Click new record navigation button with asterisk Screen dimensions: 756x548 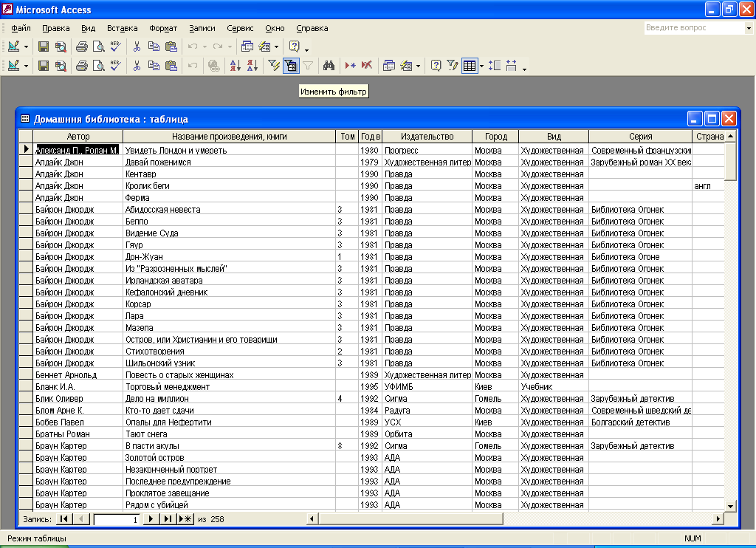tap(185, 519)
